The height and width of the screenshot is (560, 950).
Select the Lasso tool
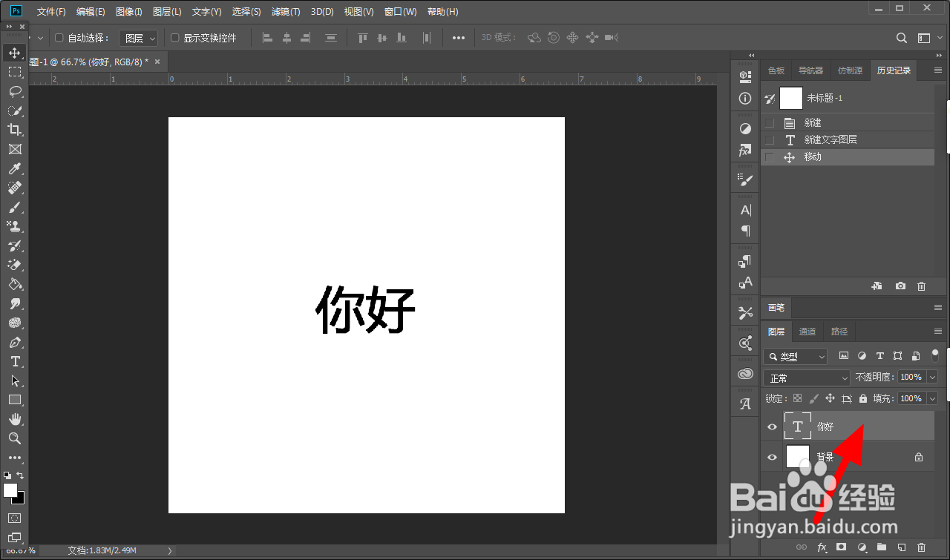point(14,91)
